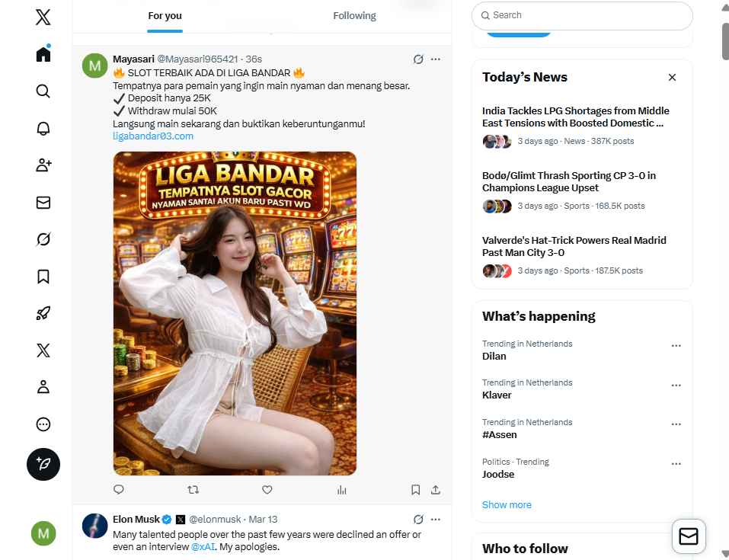The height and width of the screenshot is (560, 729).
Task: Open more options on Mayasari post
Action: [436, 59]
